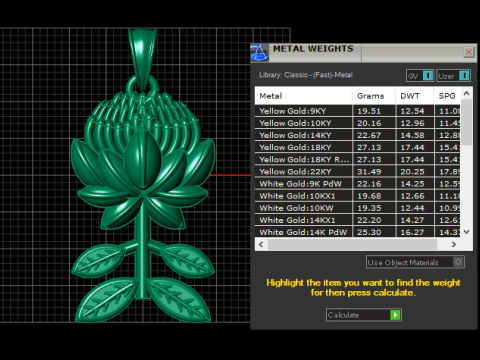The width and height of the screenshot is (480, 360).
Task: Click the horizontal scroll right arrow
Action: 454,244
